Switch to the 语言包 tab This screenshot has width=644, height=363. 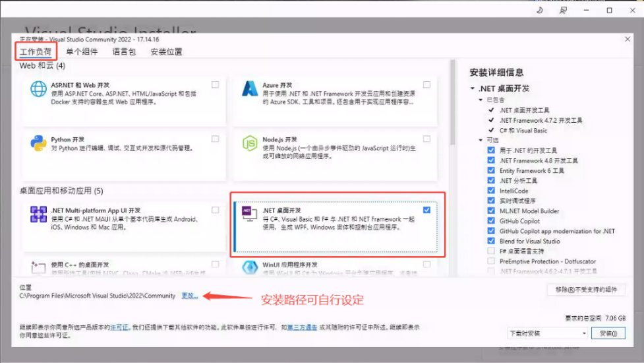click(x=124, y=51)
